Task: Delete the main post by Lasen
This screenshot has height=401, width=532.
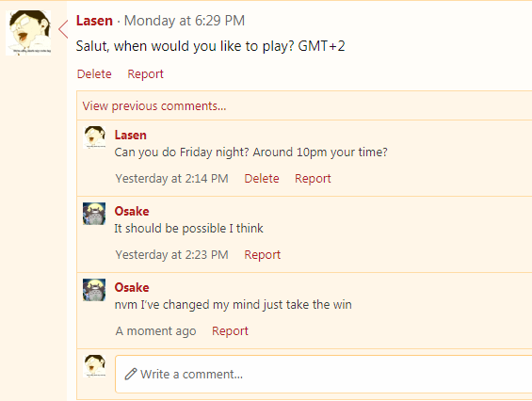Action: (x=94, y=74)
